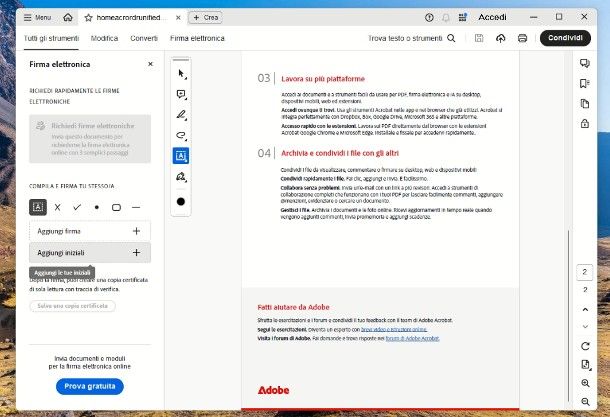Go to the Home icon
Screen dimensions: 610x417
68,18
